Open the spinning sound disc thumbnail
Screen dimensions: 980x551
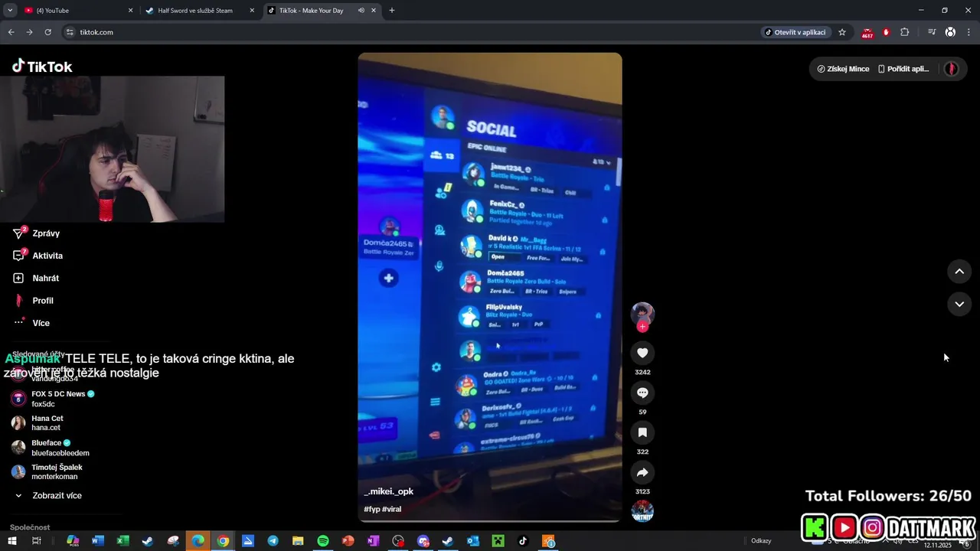click(642, 511)
